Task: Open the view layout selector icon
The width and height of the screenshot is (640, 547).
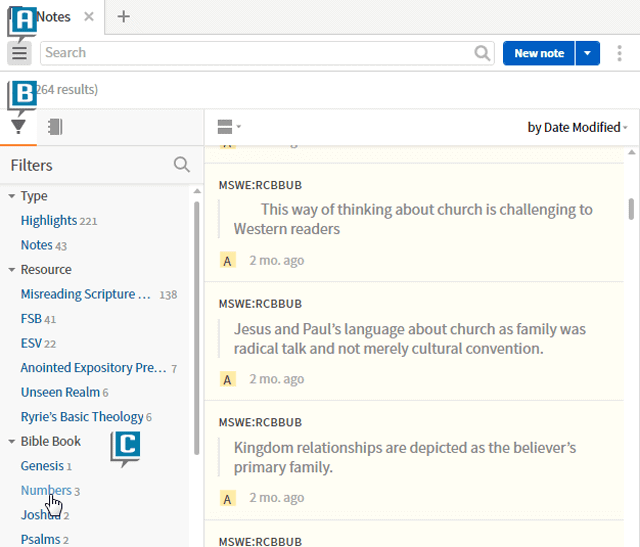Action: (228, 127)
